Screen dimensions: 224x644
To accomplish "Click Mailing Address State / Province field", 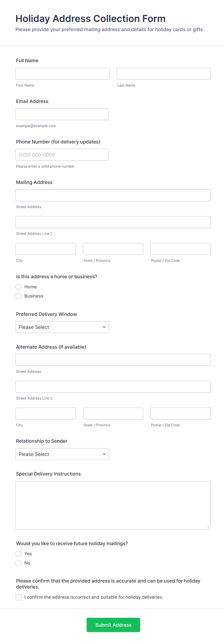I will click(113, 249).
